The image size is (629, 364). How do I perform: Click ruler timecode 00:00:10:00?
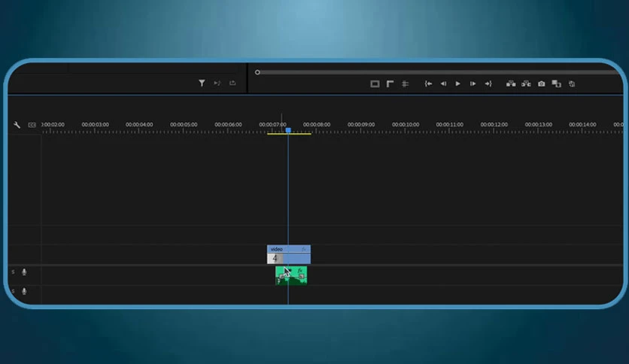[406, 125]
